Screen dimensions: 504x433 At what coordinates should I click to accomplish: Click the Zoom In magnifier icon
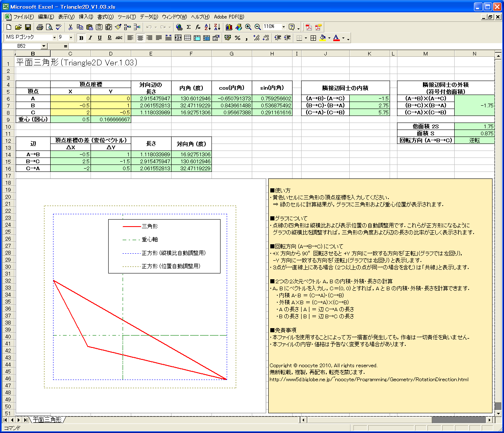tap(248, 27)
